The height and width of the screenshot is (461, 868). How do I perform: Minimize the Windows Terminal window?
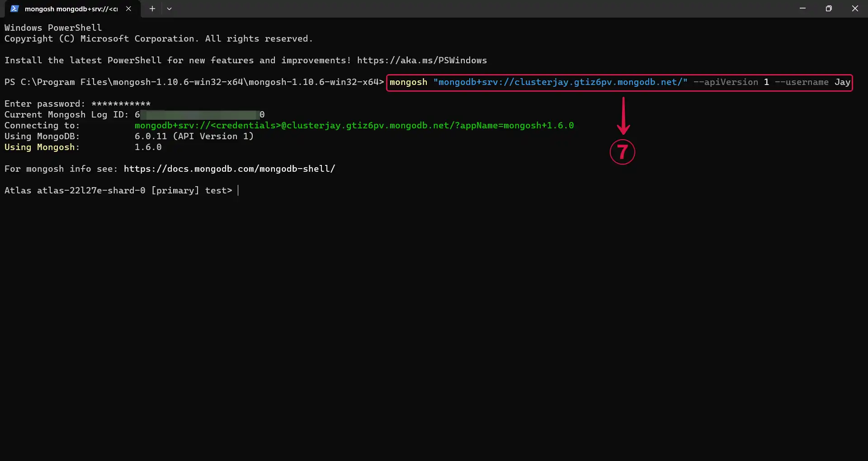(x=803, y=8)
